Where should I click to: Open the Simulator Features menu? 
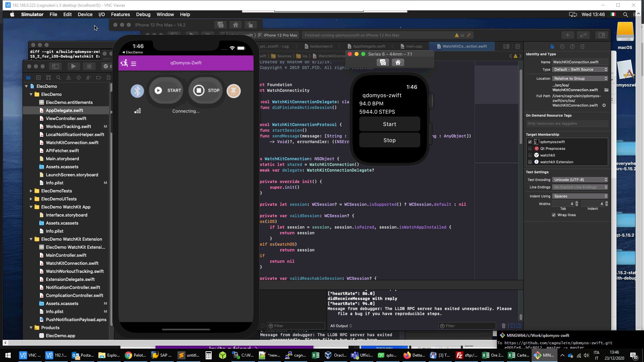pos(120,14)
